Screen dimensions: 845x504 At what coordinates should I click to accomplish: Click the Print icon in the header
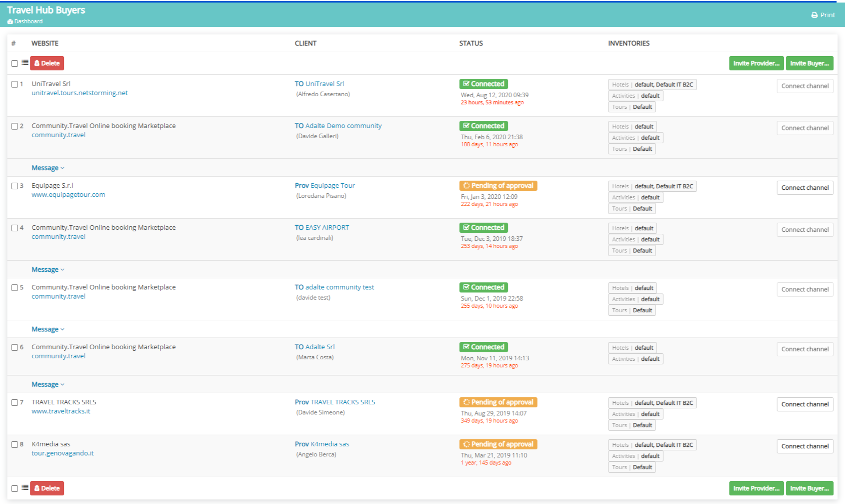[x=814, y=15]
